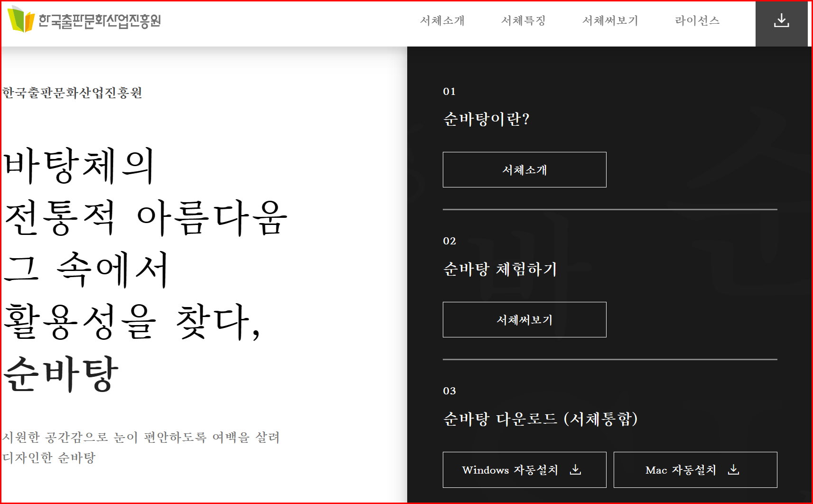Go to 서체써보기 in the top navigation
813x504 pixels.
tap(610, 20)
